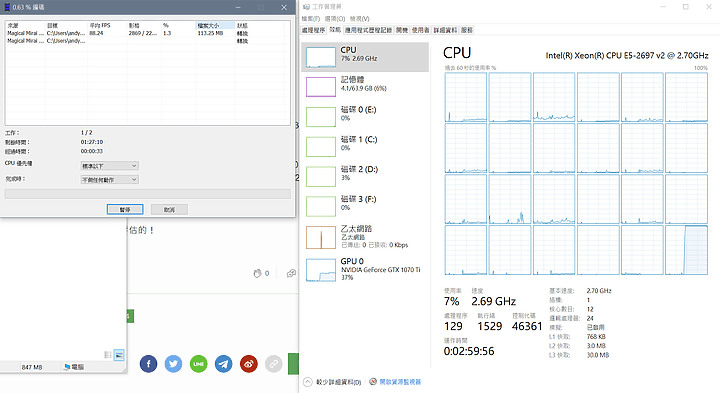Select the Disk 0 (E:) performance entry
The height and width of the screenshot is (393, 720).
click(365, 117)
